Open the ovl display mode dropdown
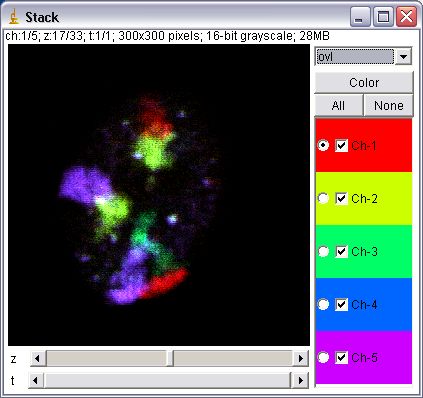The width and height of the screenshot is (423, 398). 403,56
